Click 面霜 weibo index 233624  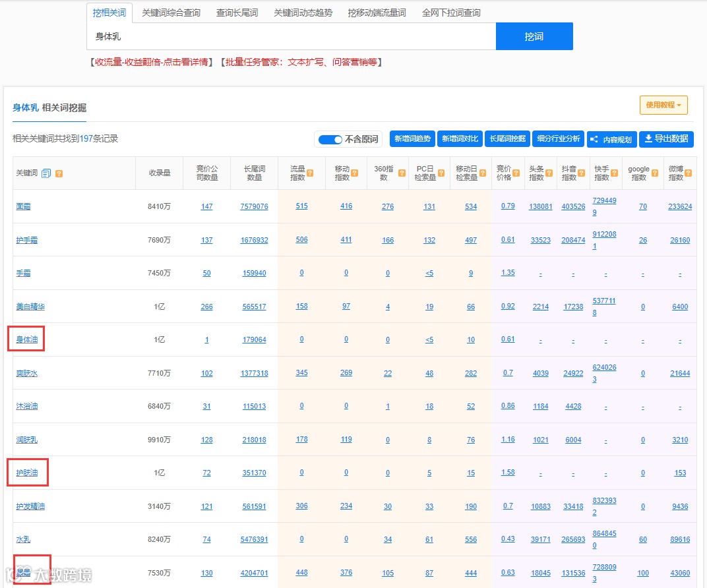click(x=680, y=206)
